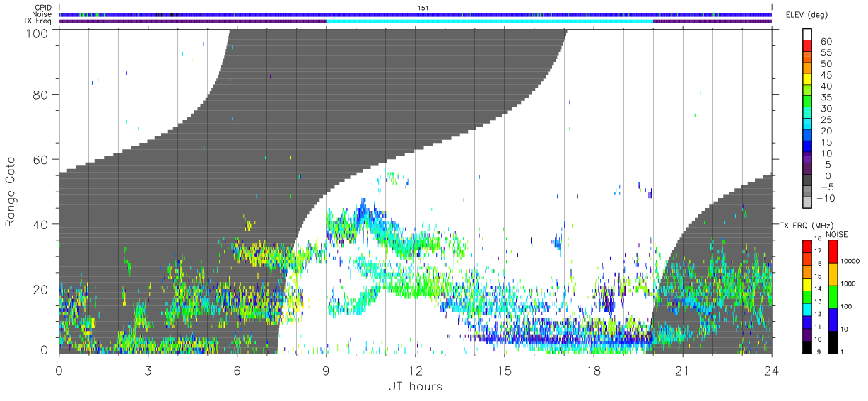The height and width of the screenshot is (401, 868).
Task: Click the Noise row label at top left
Action: pyautogui.click(x=42, y=14)
